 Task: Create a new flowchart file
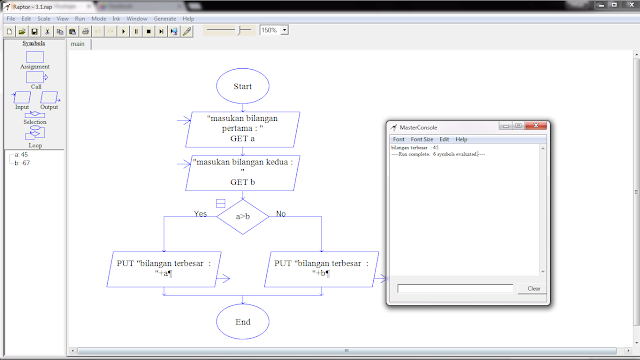coord(9,31)
